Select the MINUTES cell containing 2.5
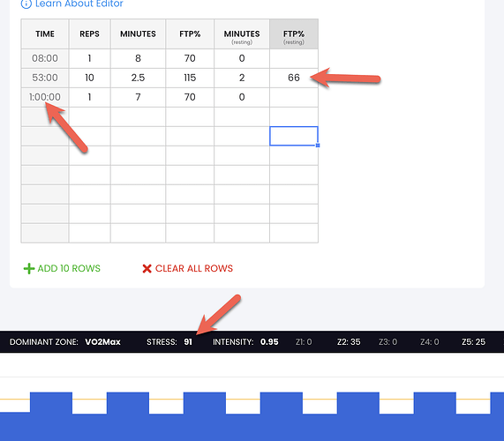The image size is (504, 441). pos(138,78)
